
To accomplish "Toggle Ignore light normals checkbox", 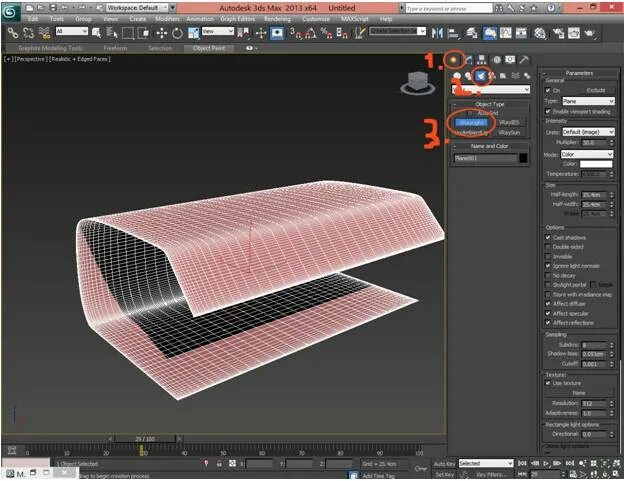I will click(548, 266).
